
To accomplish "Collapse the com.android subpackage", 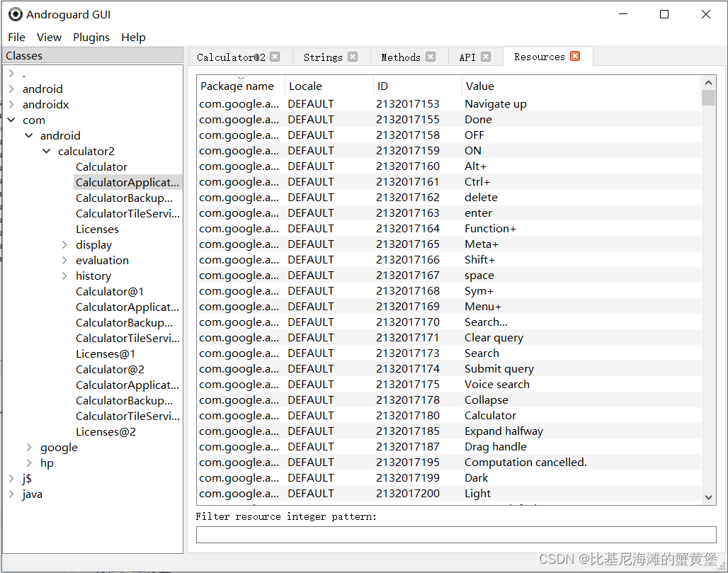I will (x=29, y=135).
